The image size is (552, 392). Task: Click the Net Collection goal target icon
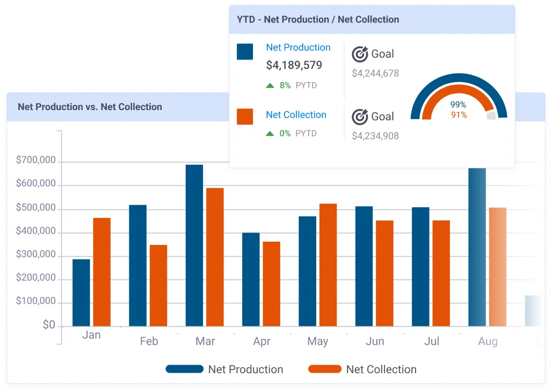click(360, 117)
